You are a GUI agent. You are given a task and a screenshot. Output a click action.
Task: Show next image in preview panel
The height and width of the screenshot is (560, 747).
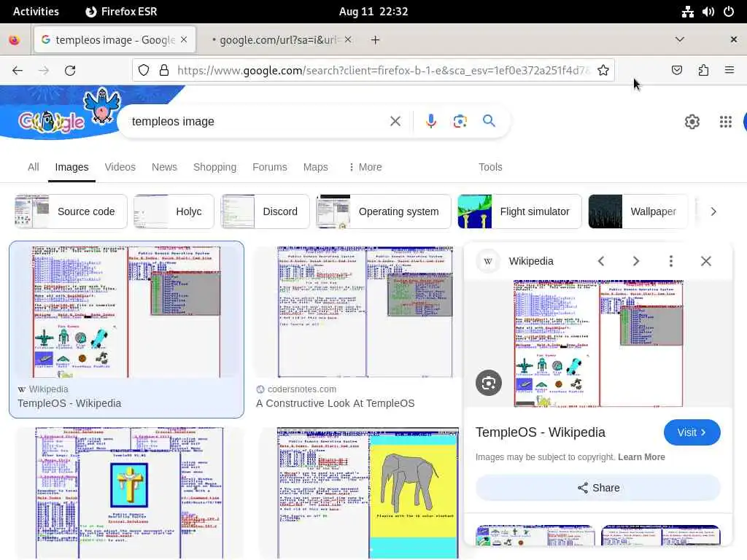(x=636, y=261)
